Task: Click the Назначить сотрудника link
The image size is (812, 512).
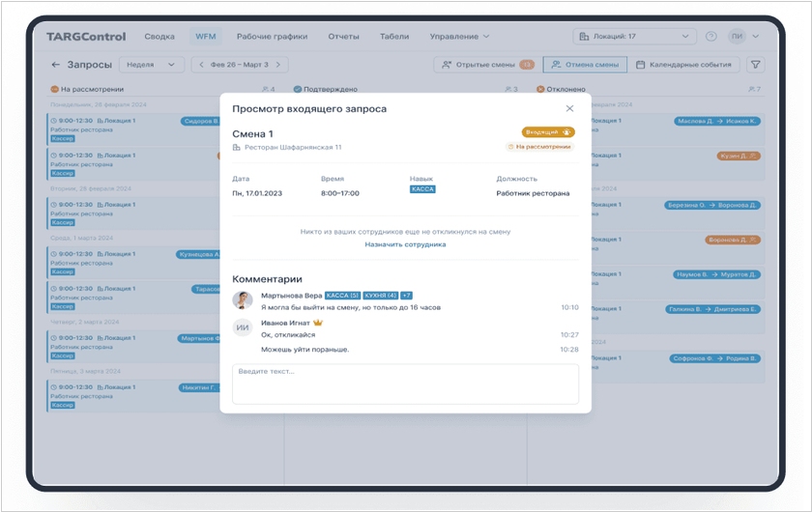Action: (x=405, y=244)
